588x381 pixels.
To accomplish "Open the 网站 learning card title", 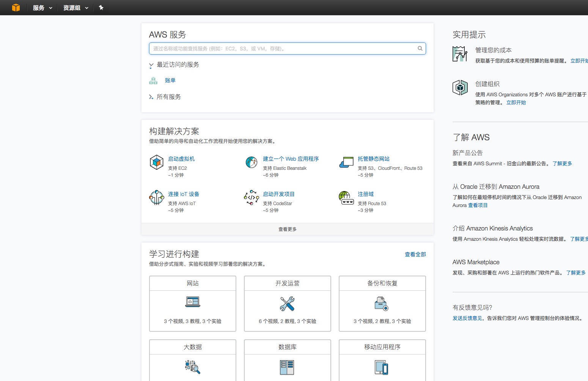I will pos(193,283).
